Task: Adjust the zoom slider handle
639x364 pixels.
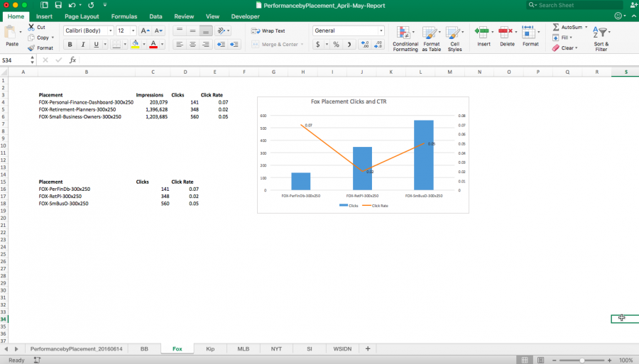Action: coord(582,360)
